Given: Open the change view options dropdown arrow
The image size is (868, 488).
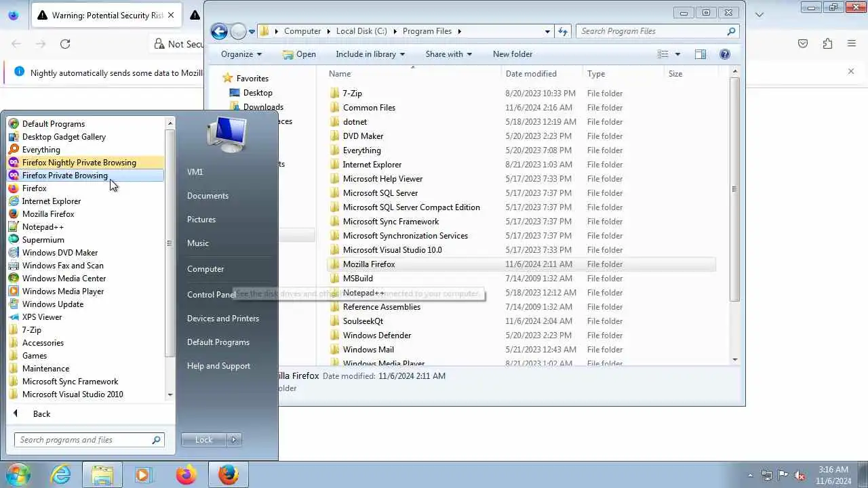Looking at the screenshot, I should [x=677, y=54].
